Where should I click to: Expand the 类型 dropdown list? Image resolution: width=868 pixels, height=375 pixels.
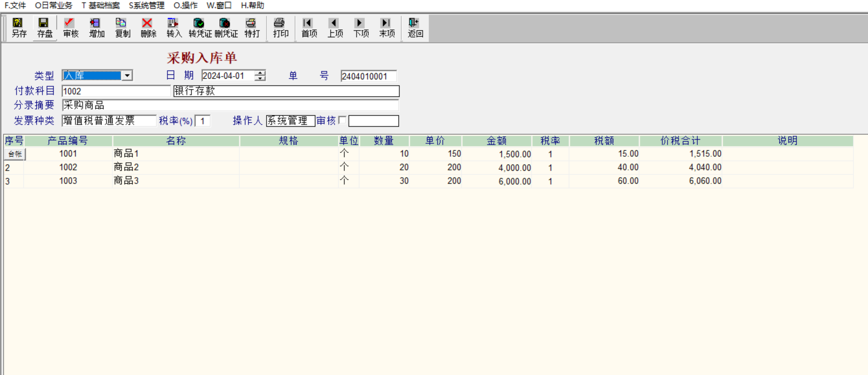[127, 76]
